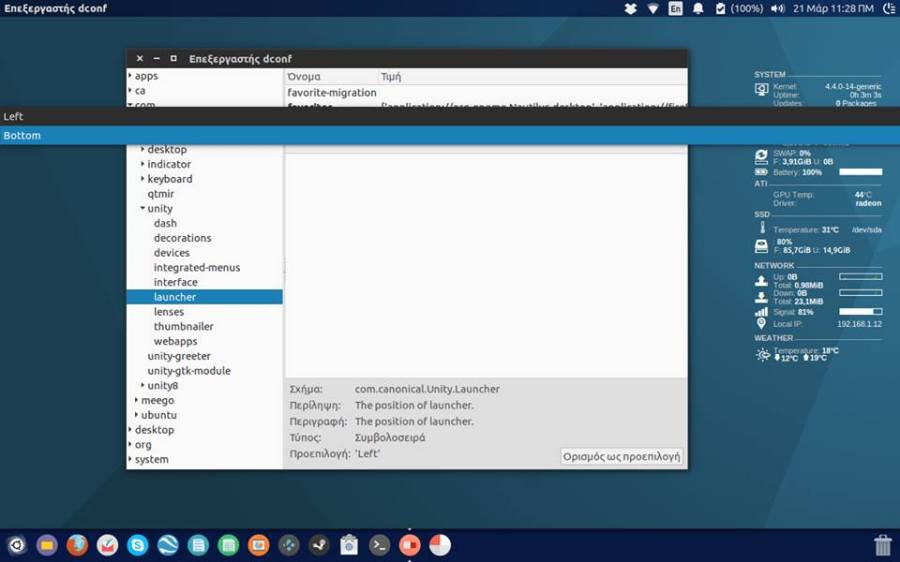The width and height of the screenshot is (900, 562).
Task: Expand the unity8 tree node
Action: click(142, 385)
